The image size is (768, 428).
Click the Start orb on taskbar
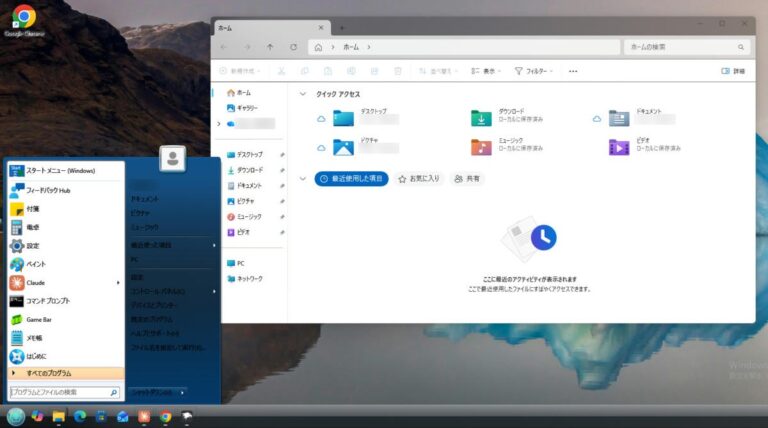pos(16,417)
